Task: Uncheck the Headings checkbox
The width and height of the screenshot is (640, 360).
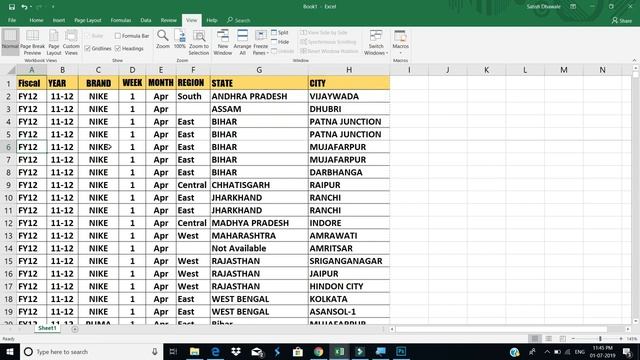Action: 118,49
